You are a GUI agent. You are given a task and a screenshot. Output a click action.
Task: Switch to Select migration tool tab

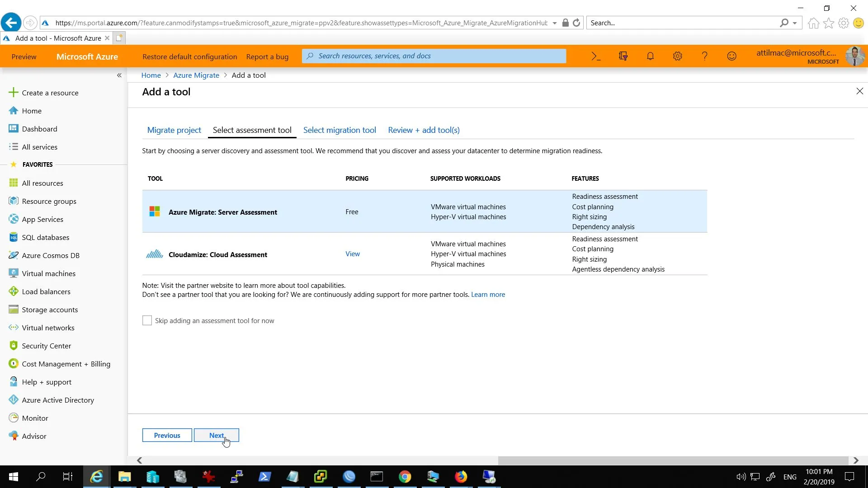pyautogui.click(x=340, y=130)
